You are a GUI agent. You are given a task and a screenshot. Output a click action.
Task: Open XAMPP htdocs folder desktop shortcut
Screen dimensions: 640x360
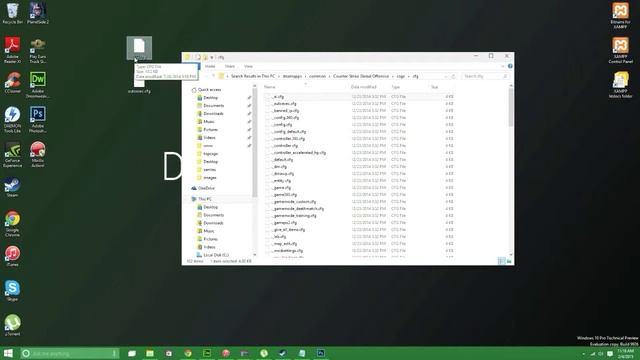620,85
